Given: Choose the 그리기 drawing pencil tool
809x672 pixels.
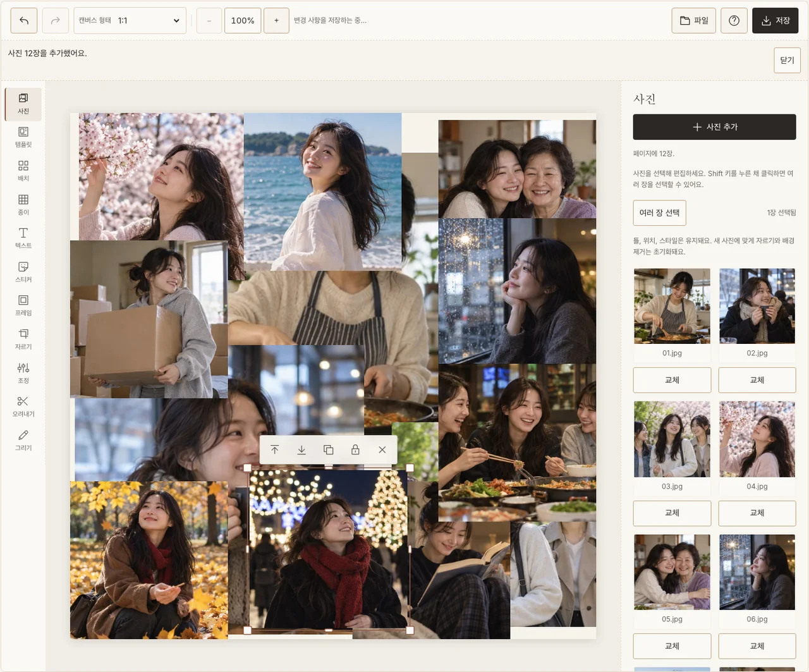Looking at the screenshot, I should pyautogui.click(x=23, y=440).
